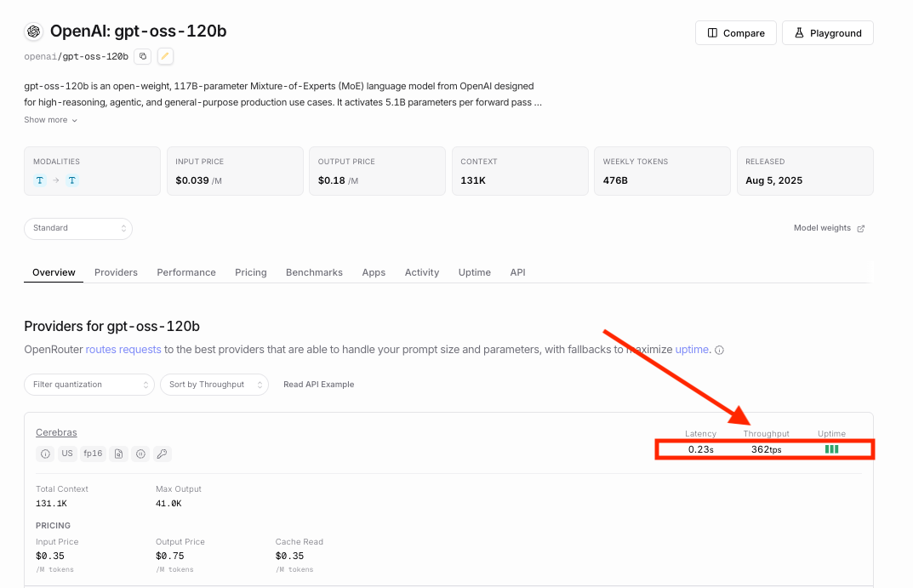Click the Cerebras $0.75 output price
This screenshot has width=913, height=588.
pos(170,556)
